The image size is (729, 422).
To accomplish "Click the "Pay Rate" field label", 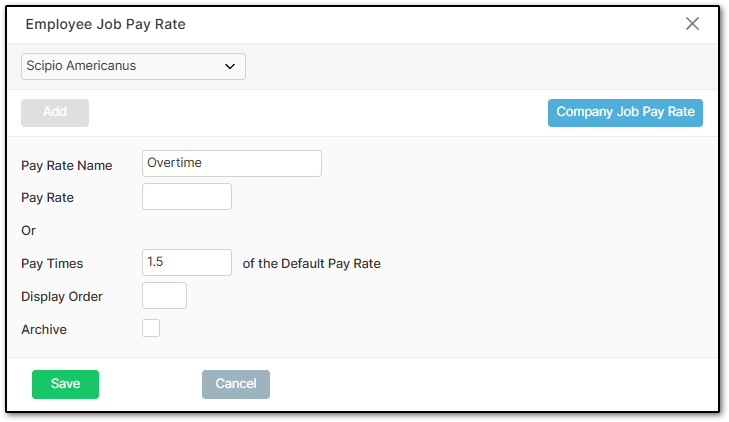I will tap(48, 198).
